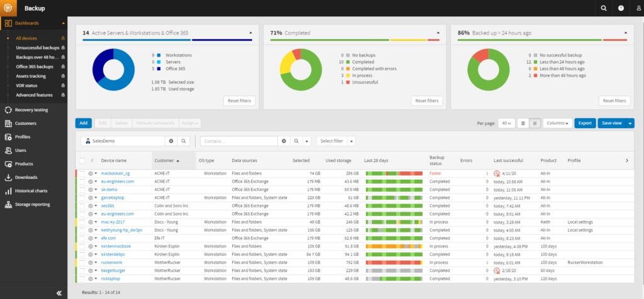
Task: Click the Downloads sidebar icon
Action: coord(8,178)
